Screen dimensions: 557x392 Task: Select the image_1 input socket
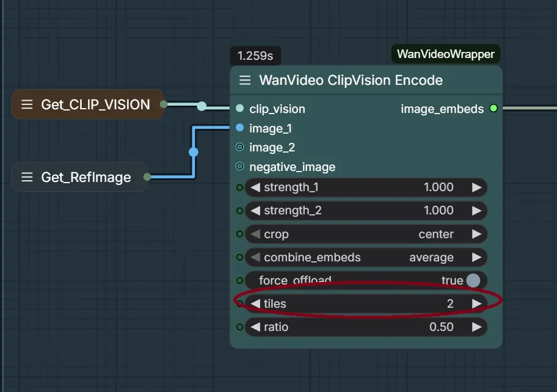click(x=238, y=128)
